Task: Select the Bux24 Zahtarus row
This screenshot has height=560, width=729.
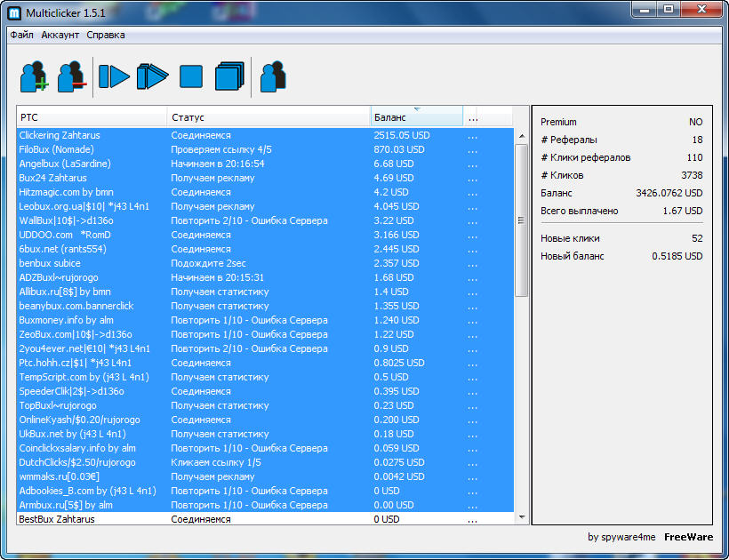Action: [266, 178]
